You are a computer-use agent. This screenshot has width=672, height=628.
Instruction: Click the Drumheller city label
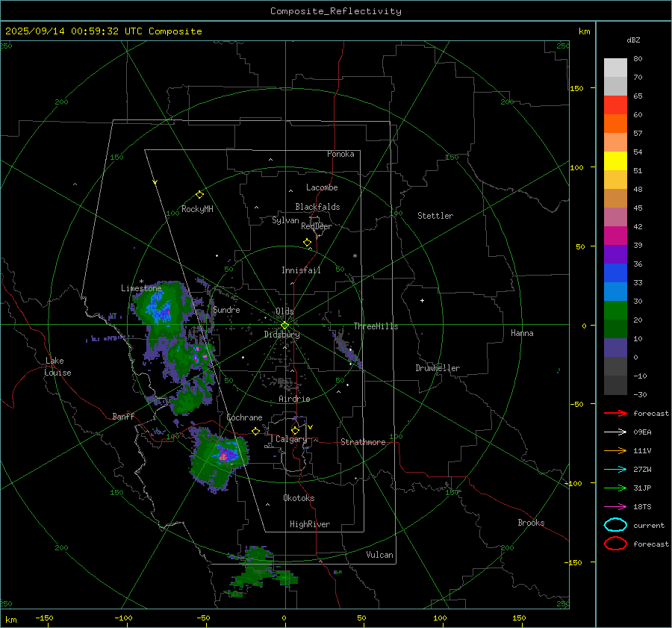pos(438,368)
